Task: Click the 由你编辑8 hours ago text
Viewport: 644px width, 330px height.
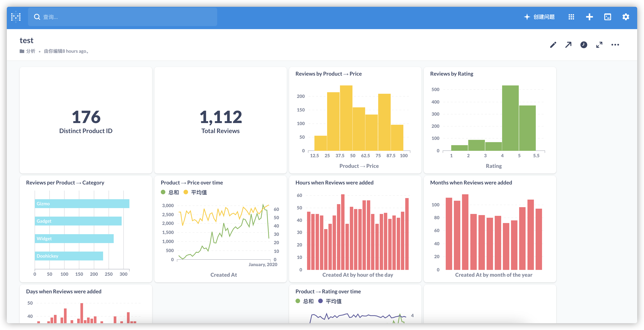Action: [67, 51]
